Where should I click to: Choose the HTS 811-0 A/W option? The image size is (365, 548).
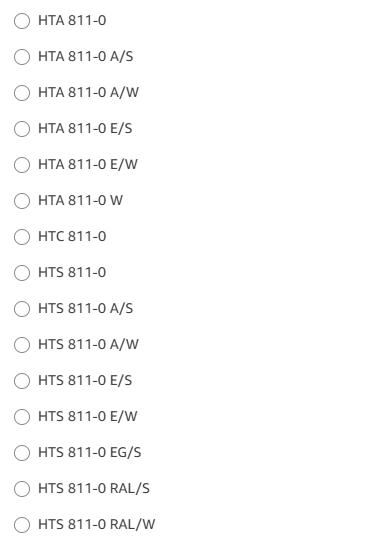click(x=22, y=345)
